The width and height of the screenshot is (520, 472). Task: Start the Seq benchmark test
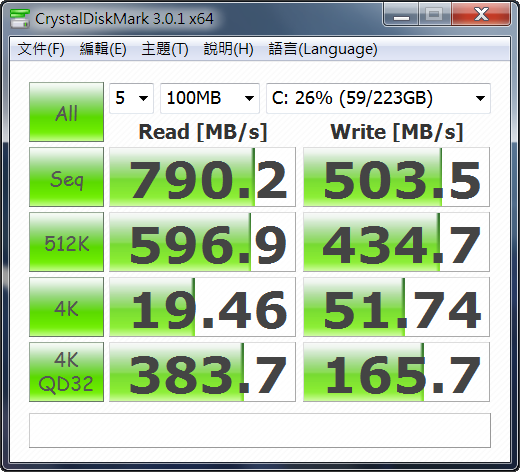click(x=66, y=177)
